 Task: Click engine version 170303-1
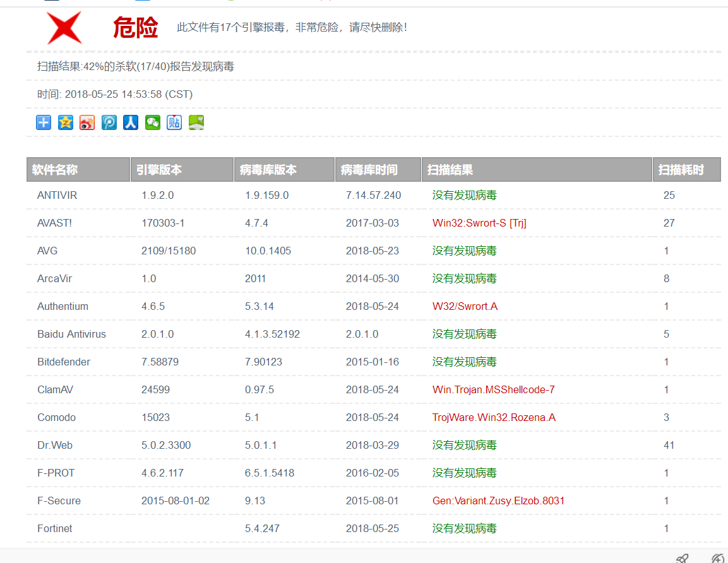(x=163, y=223)
